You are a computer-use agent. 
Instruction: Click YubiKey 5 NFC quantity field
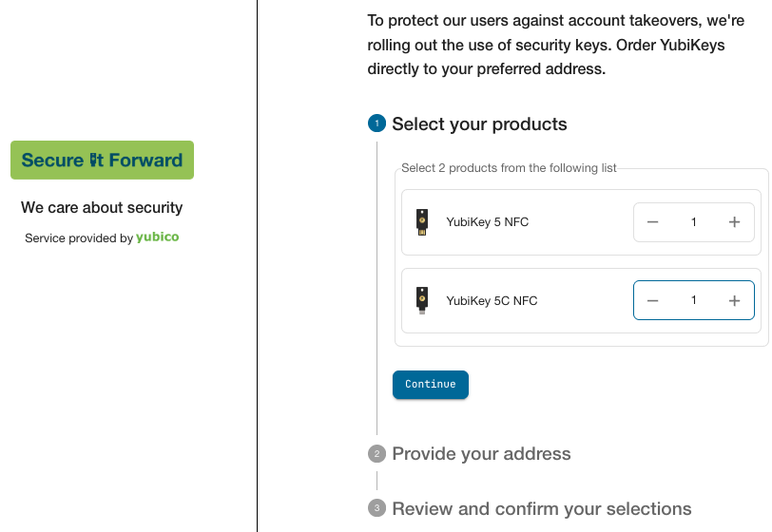[693, 222]
